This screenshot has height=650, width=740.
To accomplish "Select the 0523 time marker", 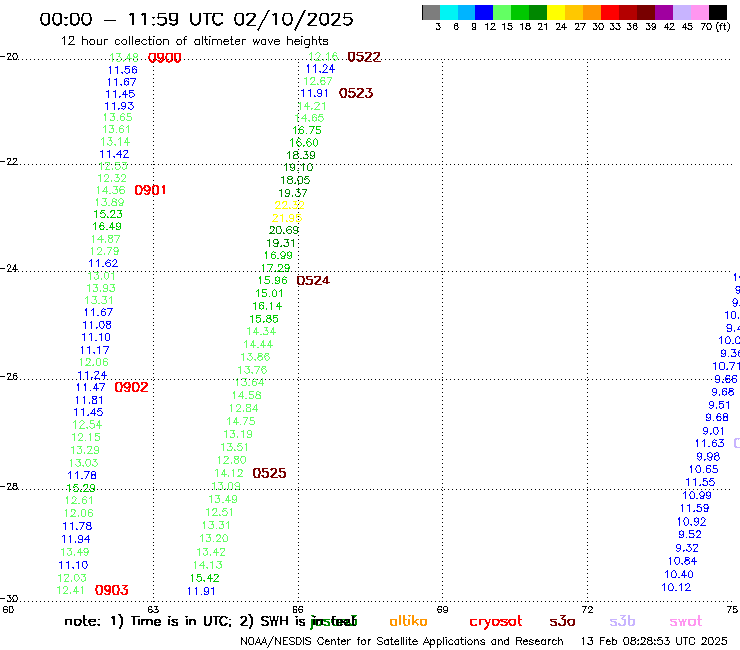I will (x=356, y=93).
